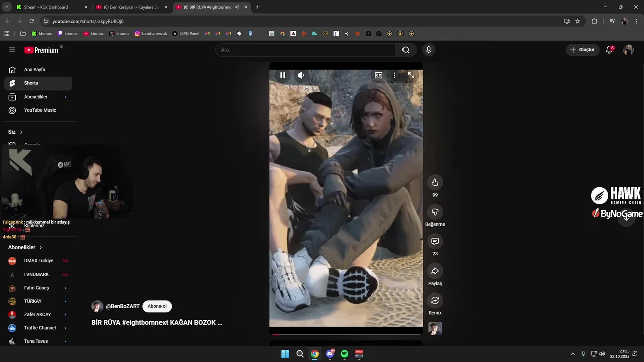Click the Remix button
Viewport: 644px width, 362px height.
point(435,300)
